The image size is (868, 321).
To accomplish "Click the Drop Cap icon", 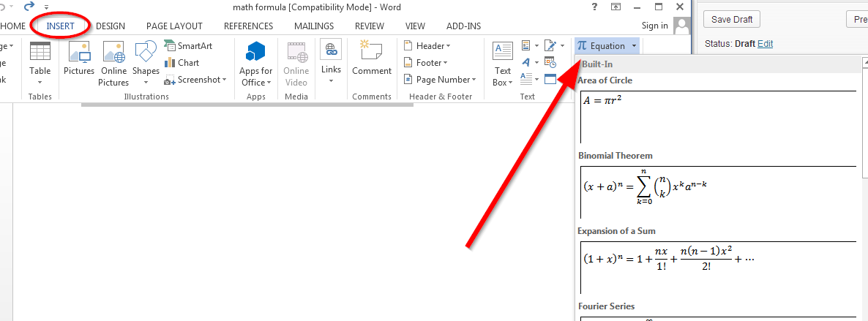I will pos(526,78).
